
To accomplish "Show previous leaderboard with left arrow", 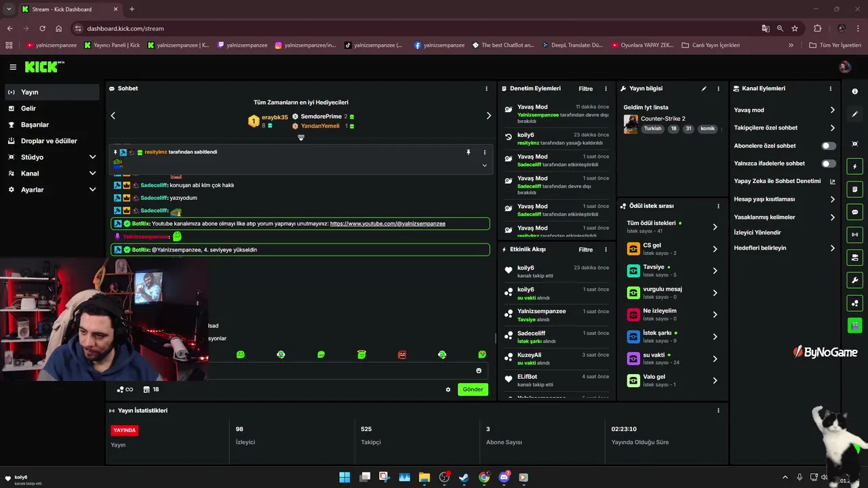I will [113, 116].
